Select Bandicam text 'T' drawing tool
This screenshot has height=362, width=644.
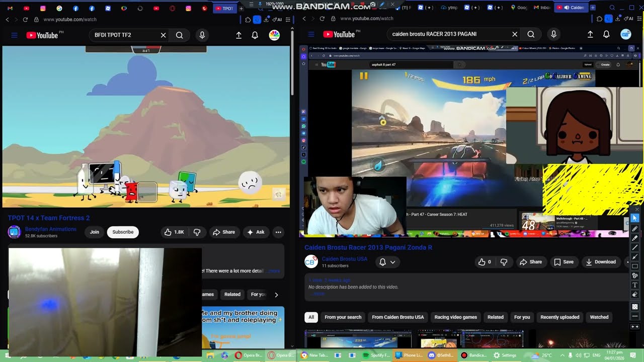pos(635,285)
